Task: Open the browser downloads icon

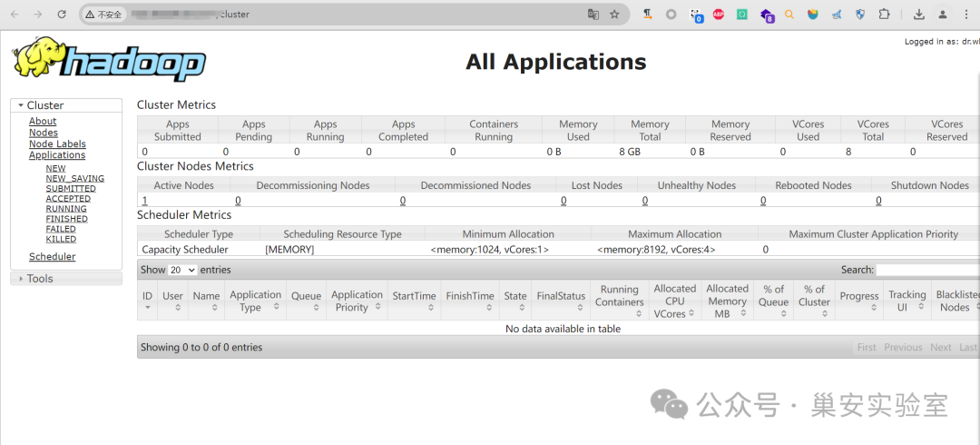Action: tap(918, 15)
